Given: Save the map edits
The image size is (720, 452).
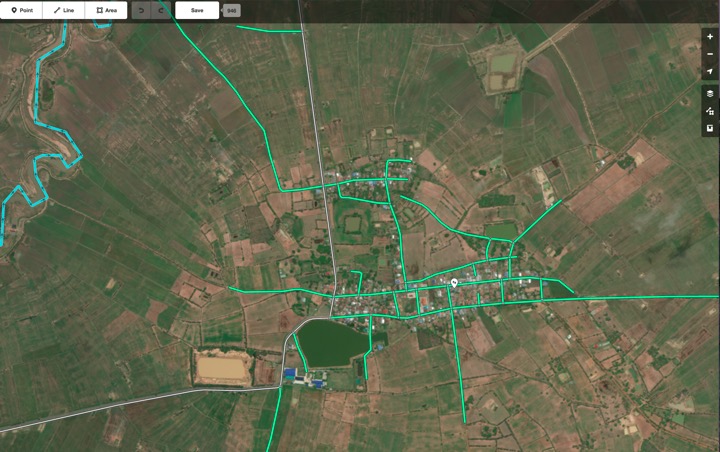Looking at the screenshot, I should tap(197, 10).
